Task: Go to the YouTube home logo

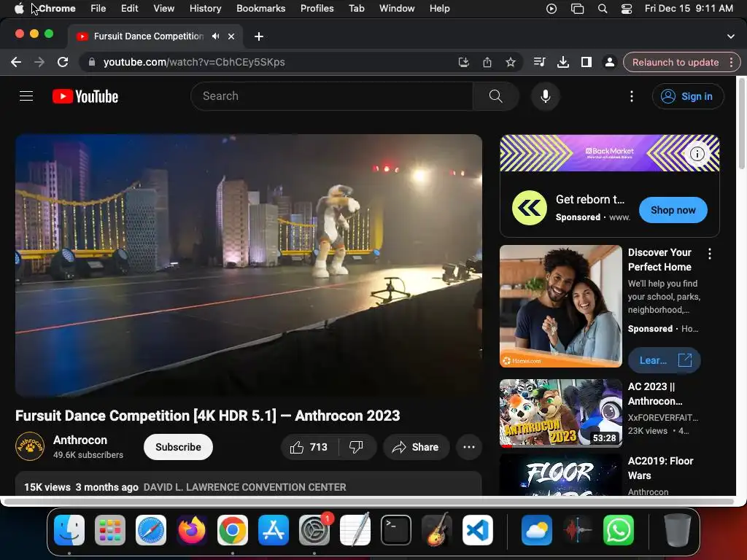Action: [x=85, y=96]
